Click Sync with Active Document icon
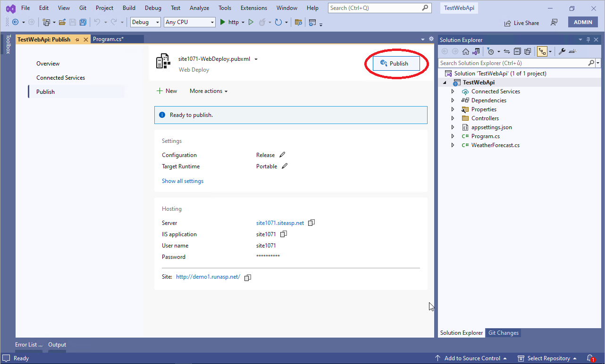 coord(507,51)
